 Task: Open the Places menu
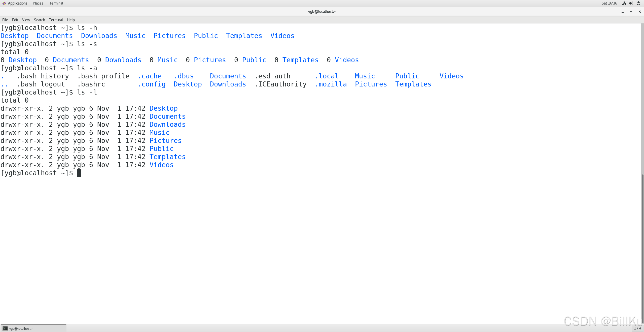(38, 3)
